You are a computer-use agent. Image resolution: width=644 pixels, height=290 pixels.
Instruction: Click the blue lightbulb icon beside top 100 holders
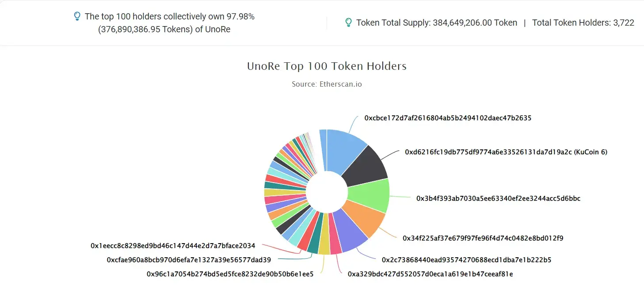(x=77, y=17)
